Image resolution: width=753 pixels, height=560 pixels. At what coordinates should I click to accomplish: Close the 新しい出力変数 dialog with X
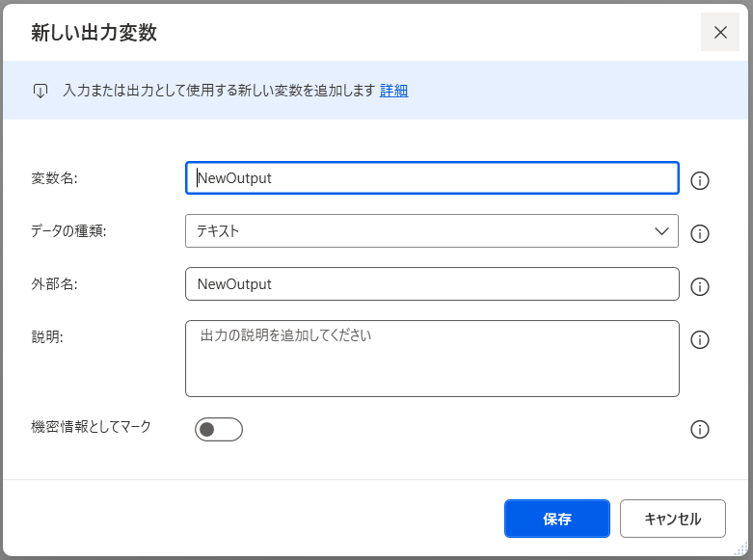(x=720, y=32)
